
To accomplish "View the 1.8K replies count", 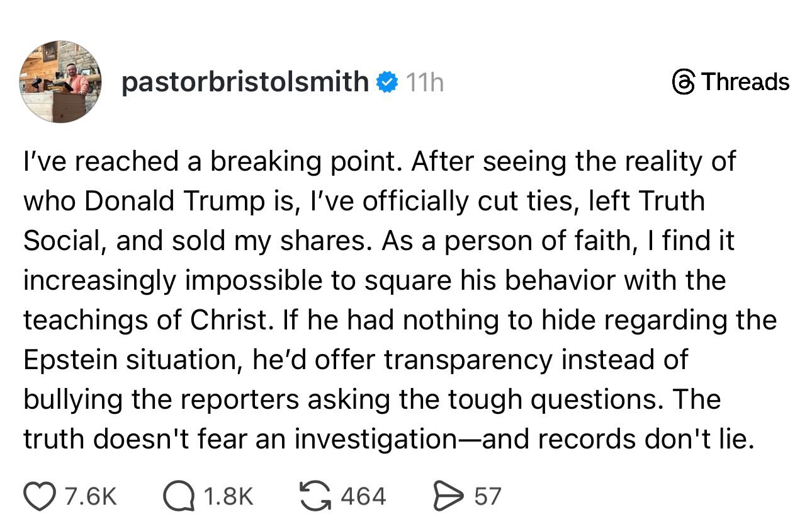I will (228, 496).
